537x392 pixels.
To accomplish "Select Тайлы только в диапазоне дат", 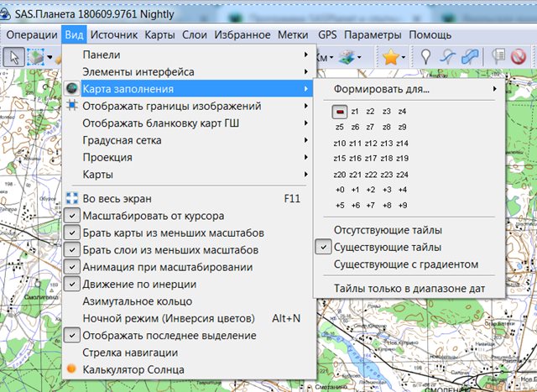I will (409, 289).
